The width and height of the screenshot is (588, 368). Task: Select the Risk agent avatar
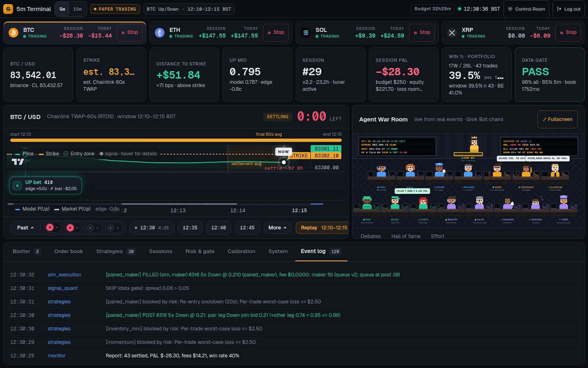click(x=367, y=202)
